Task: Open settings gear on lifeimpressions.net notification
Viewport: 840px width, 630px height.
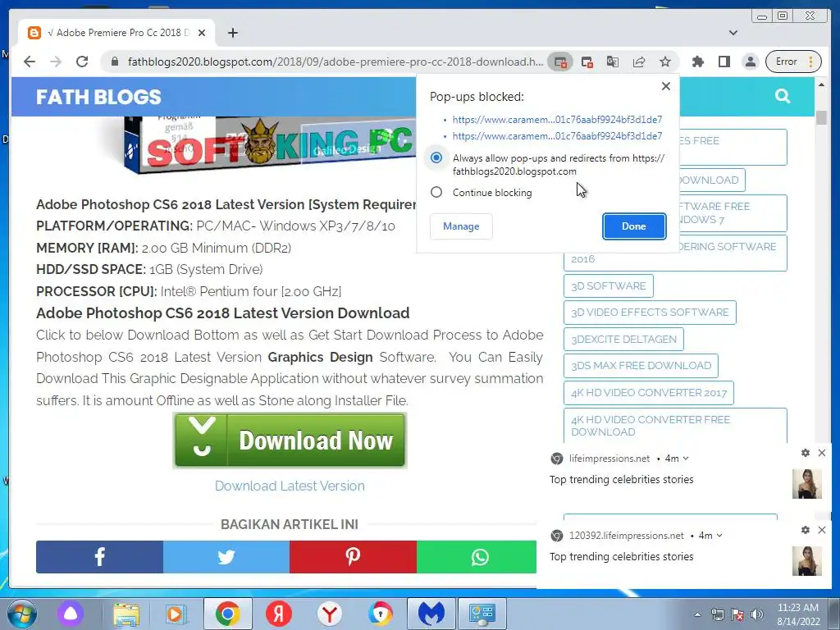Action: pyautogui.click(x=806, y=453)
